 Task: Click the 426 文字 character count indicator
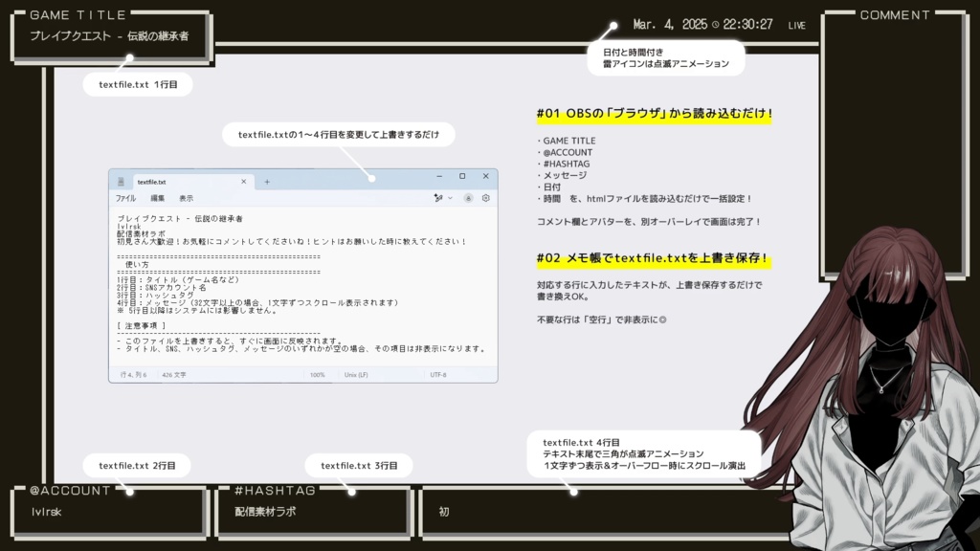tap(172, 374)
